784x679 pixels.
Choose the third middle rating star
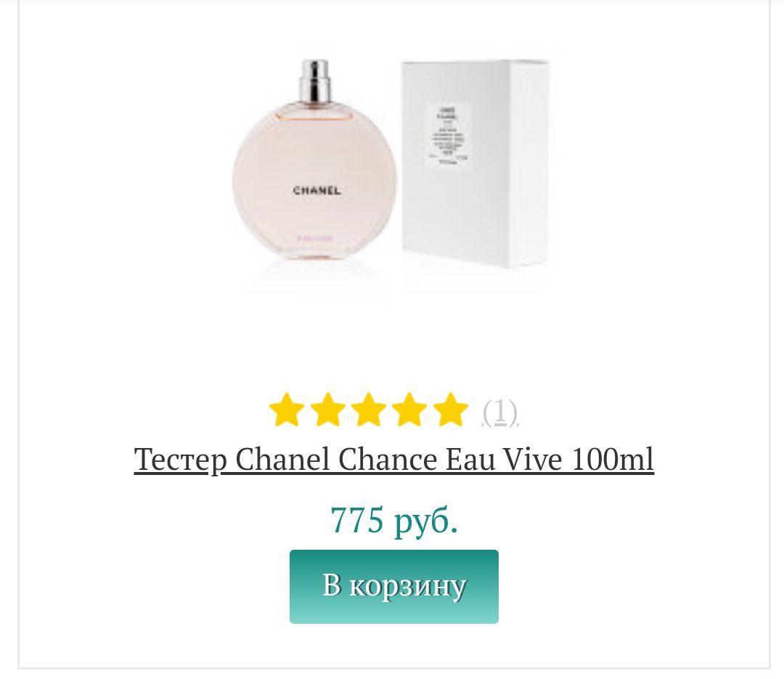[x=369, y=410]
